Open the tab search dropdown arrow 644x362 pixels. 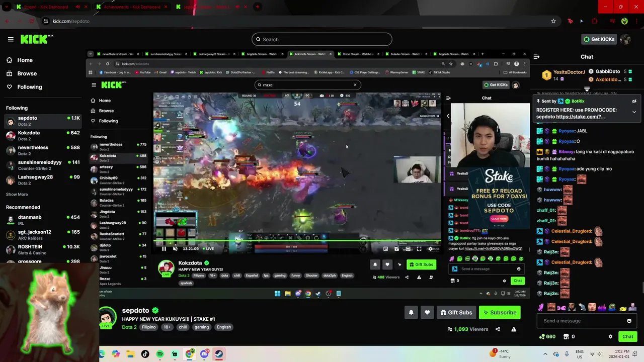(x=7, y=7)
